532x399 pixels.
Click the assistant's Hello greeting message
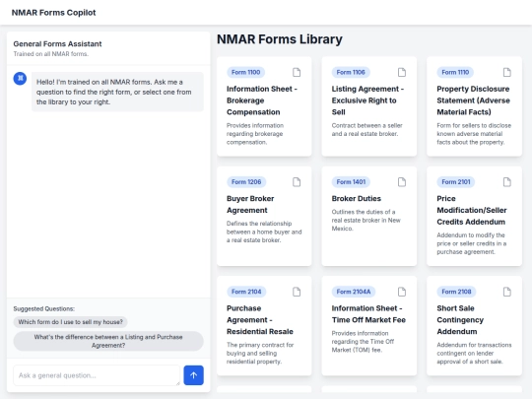pos(117,92)
